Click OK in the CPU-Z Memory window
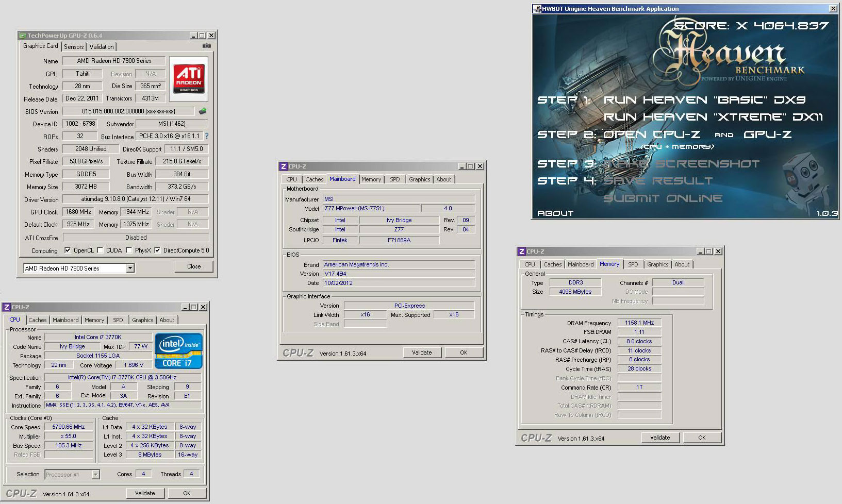This screenshot has height=504, width=842. click(702, 438)
